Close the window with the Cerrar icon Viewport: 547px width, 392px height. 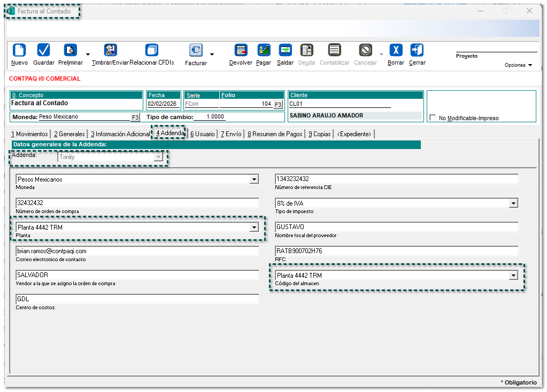coord(417,50)
